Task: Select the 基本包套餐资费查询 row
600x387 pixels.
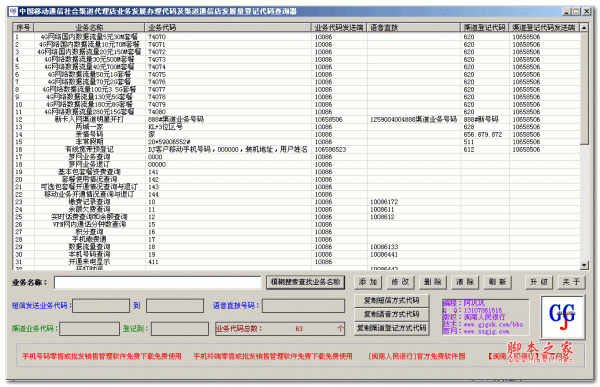Action: (x=297, y=172)
